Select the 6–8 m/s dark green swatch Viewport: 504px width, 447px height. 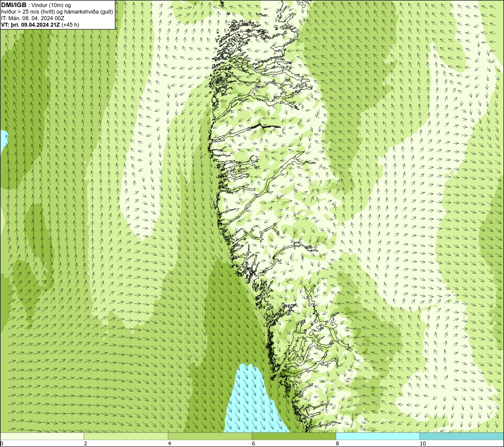pos(294,436)
